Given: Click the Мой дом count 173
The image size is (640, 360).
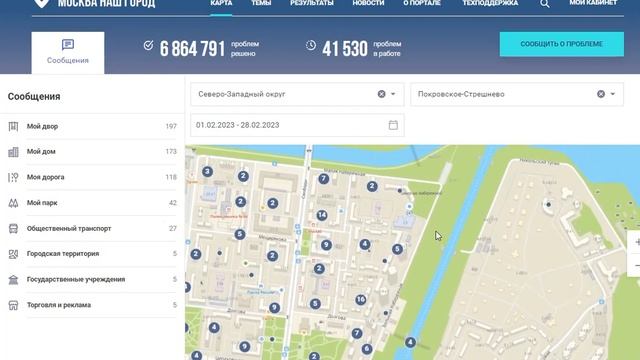Looking at the screenshot, I should click(x=171, y=151).
